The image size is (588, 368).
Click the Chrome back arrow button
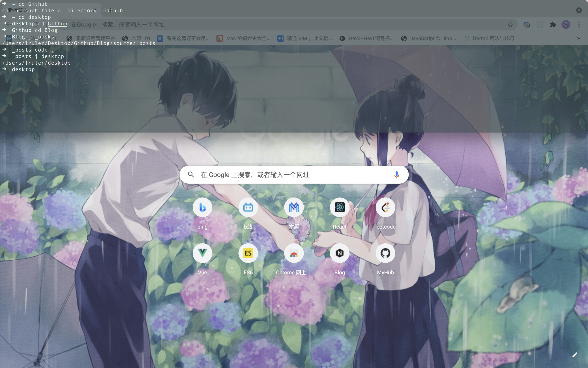click(x=9, y=25)
